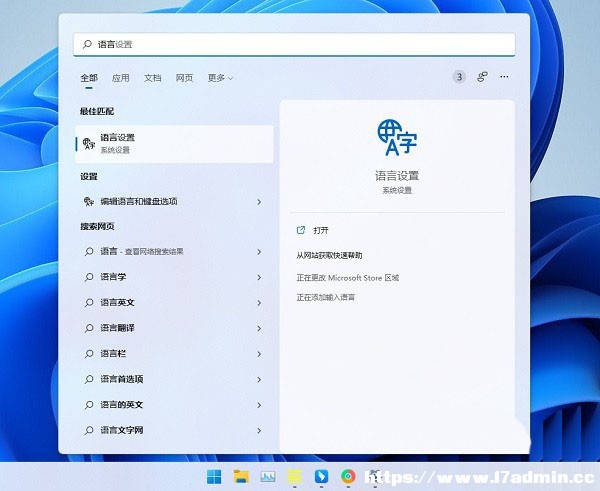Expand the 更多 dropdown filter

tap(220, 78)
